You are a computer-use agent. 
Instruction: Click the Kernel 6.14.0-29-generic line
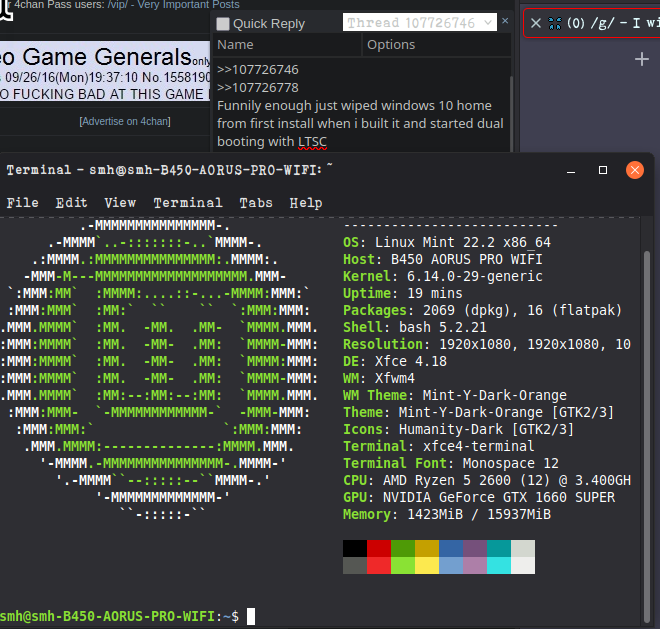tap(443, 276)
